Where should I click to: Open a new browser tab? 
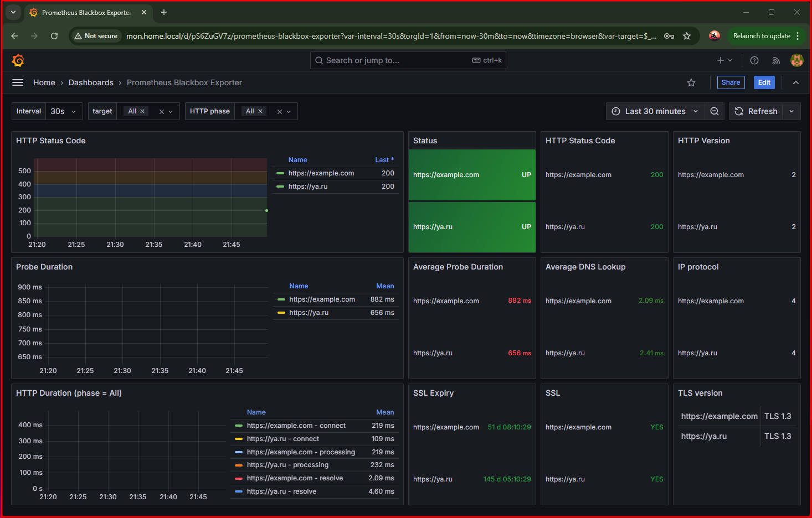tap(164, 12)
